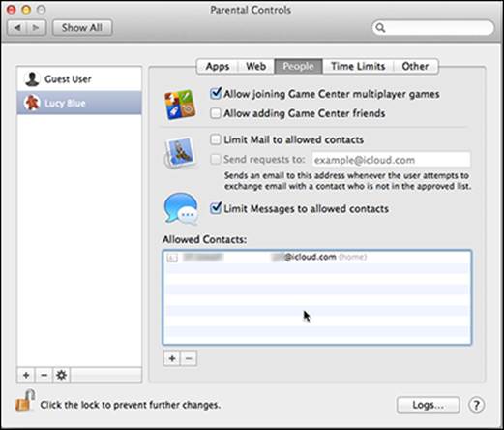The width and height of the screenshot is (504, 430).
Task: Uncheck Allow joining Game Center multiplayer games
Action: tap(216, 94)
